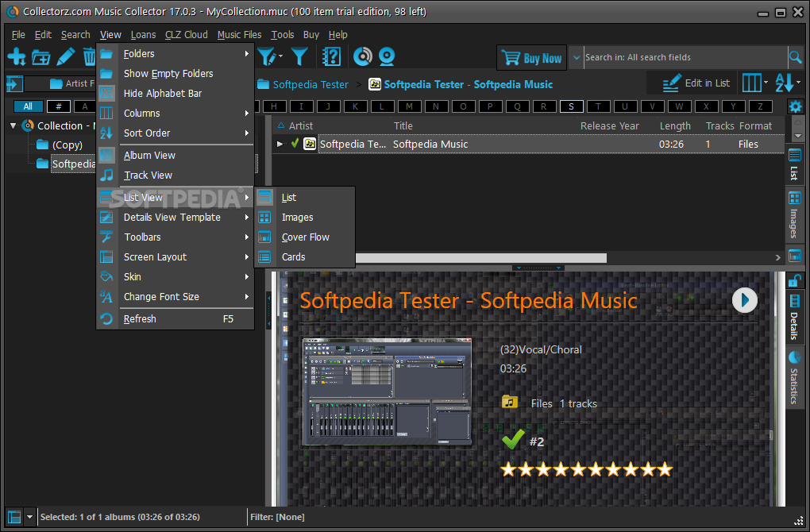Viewport: 810px width, 532px height.
Task: Select the Album View menu entry
Action: coord(175,155)
